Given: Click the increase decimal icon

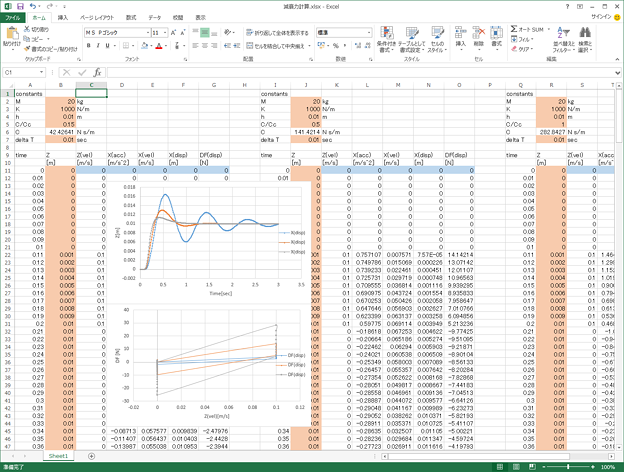Looking at the screenshot, I should coord(357,46).
